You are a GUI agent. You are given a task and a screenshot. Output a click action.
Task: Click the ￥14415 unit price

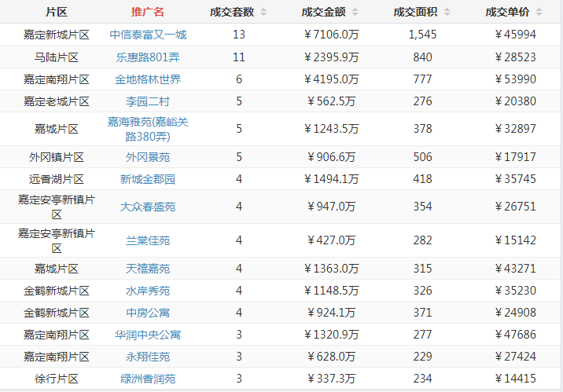515,379
